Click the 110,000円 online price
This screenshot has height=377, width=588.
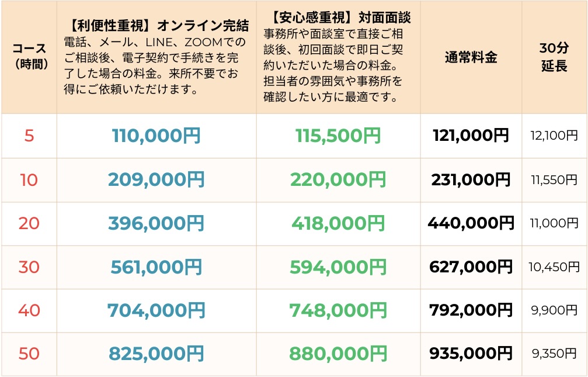(x=156, y=136)
